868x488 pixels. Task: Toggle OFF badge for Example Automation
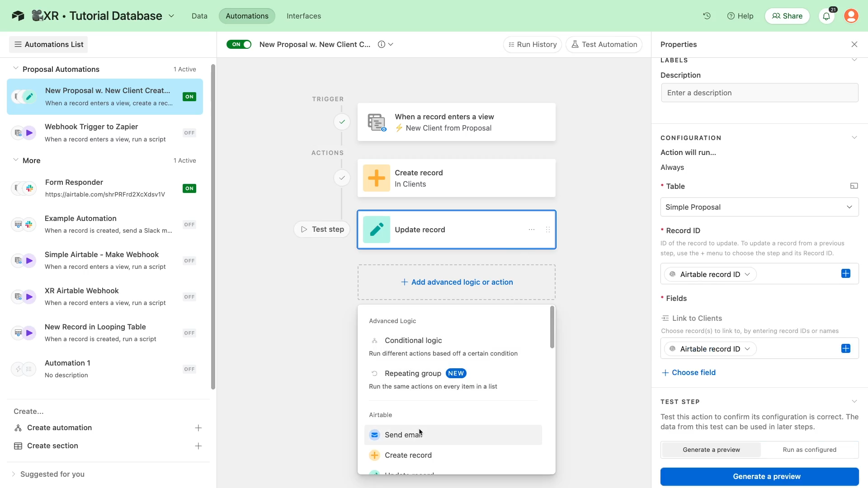(x=189, y=225)
